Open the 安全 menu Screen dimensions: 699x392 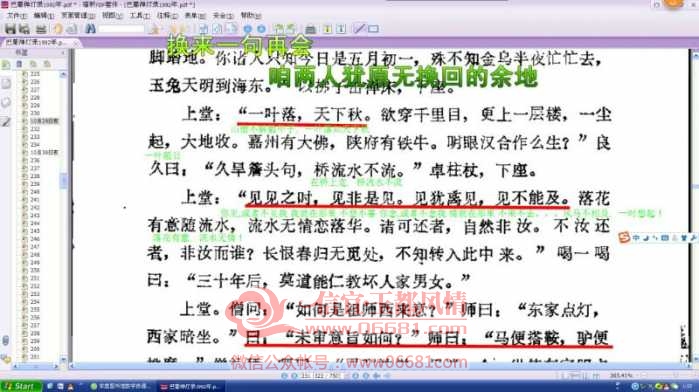point(222,15)
